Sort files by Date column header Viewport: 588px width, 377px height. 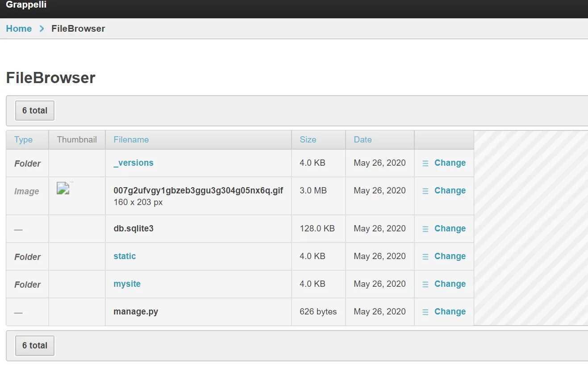coord(363,140)
